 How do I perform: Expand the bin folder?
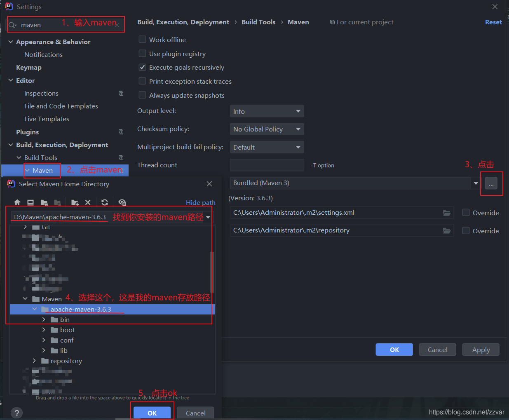(x=44, y=319)
